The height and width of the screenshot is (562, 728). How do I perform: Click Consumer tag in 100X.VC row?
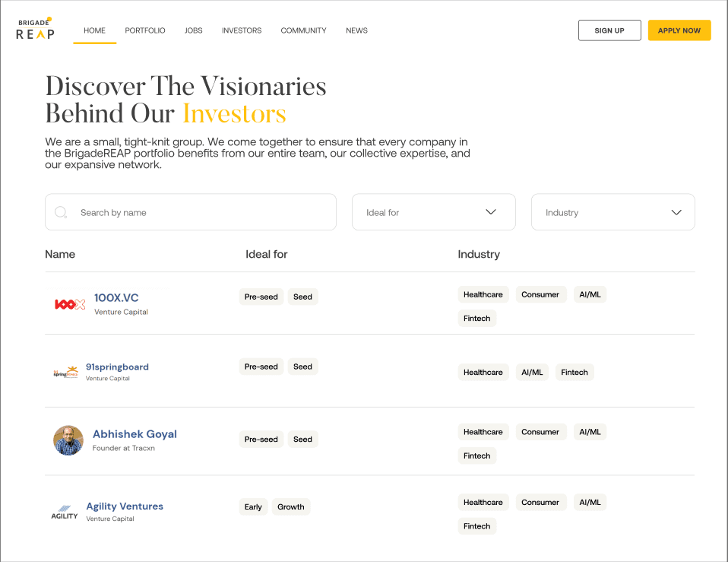[540, 294]
